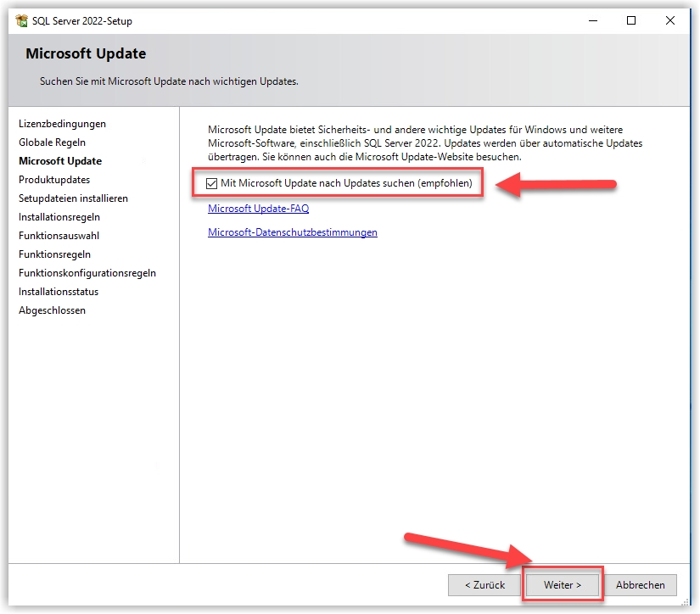700x614 pixels.
Task: Select the Setupdateien installieren step
Action: tap(73, 198)
